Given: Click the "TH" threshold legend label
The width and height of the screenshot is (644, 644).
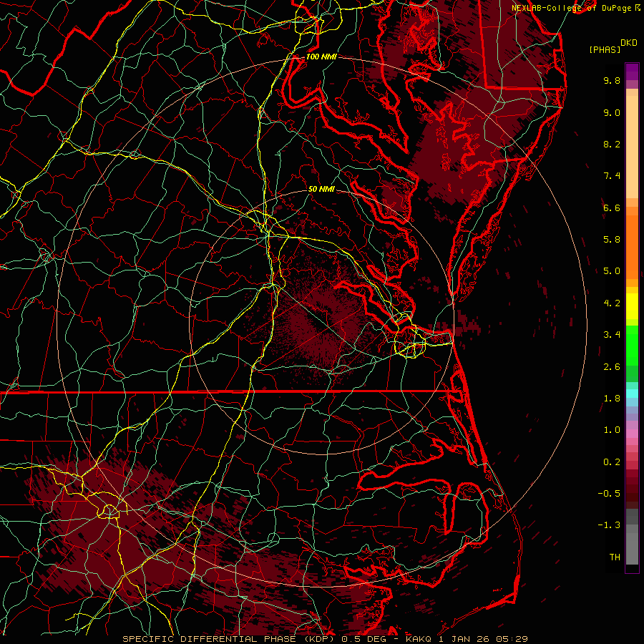Looking at the screenshot, I should tap(615, 557).
